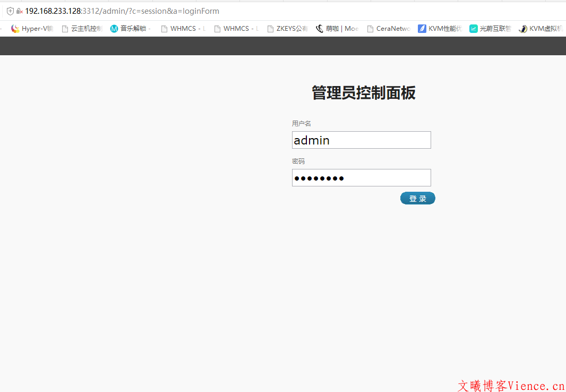Click the 密码 field label
Viewport: 566px width, 392px height.
click(298, 161)
